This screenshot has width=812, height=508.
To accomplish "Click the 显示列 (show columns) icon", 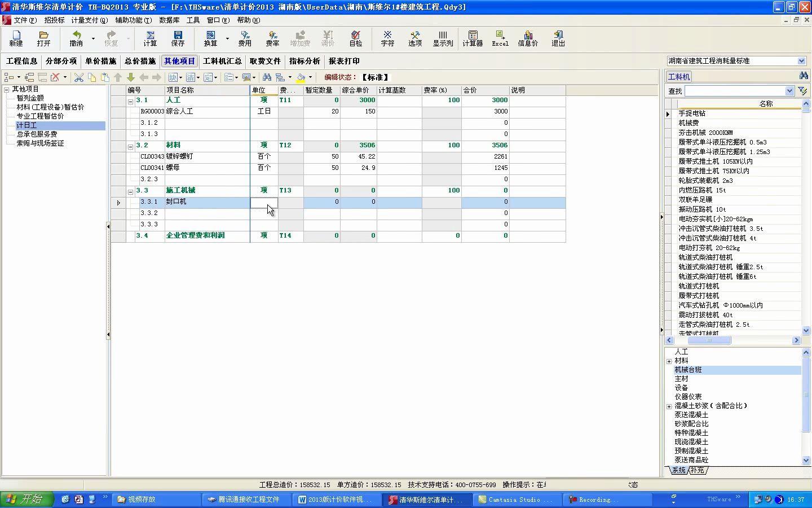I will (443, 38).
